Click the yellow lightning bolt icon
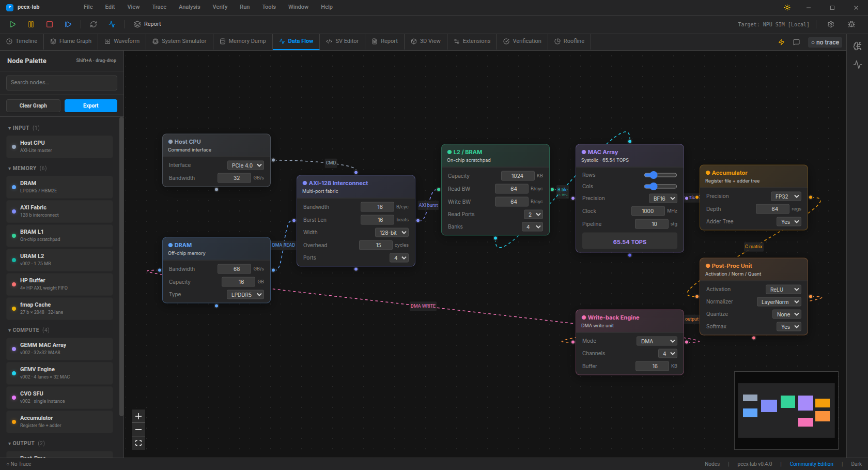The image size is (868, 470). [x=781, y=42]
